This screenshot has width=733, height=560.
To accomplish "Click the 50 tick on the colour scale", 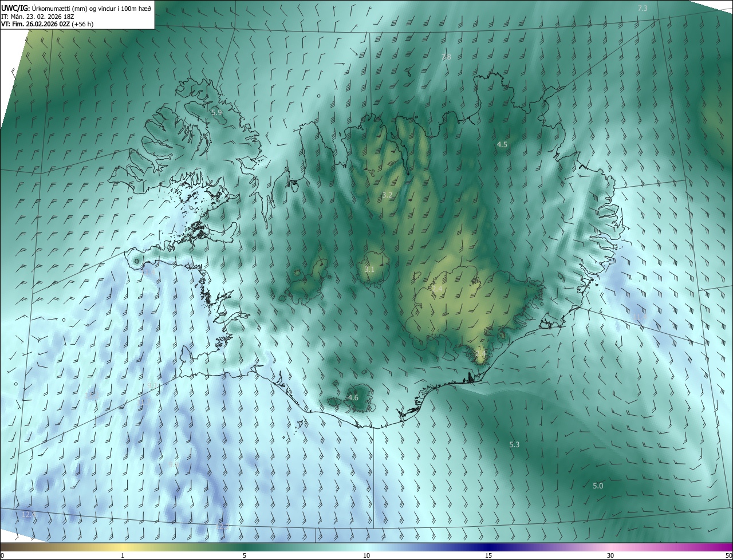I will click(728, 555).
